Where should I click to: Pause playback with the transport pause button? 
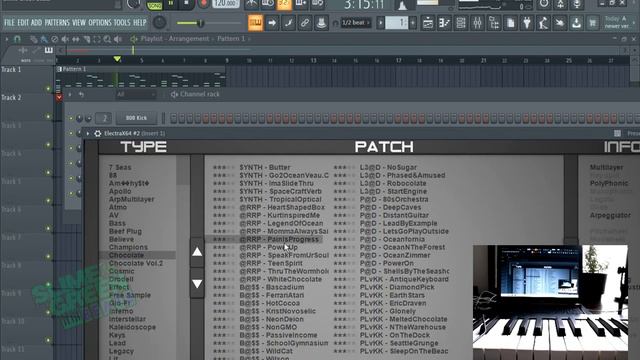point(171,3)
